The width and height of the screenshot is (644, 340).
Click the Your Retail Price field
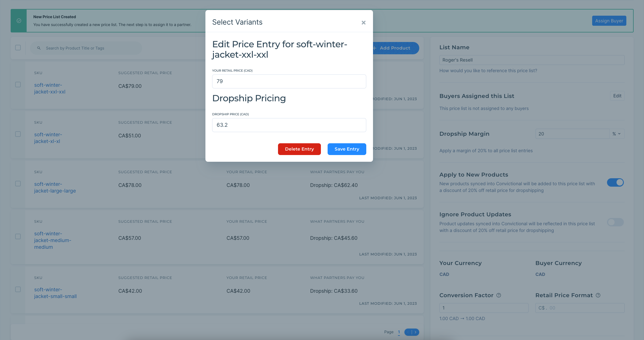289,81
